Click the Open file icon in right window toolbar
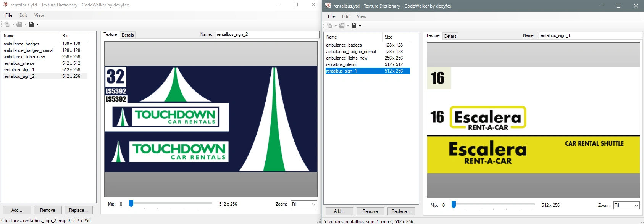Viewport: 644px width, 224px height. pyautogui.click(x=342, y=26)
